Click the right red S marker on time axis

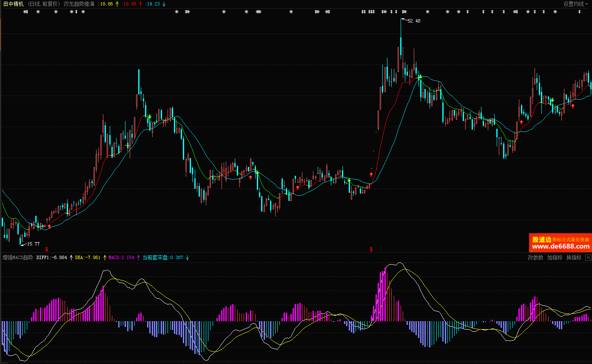[x=371, y=249]
